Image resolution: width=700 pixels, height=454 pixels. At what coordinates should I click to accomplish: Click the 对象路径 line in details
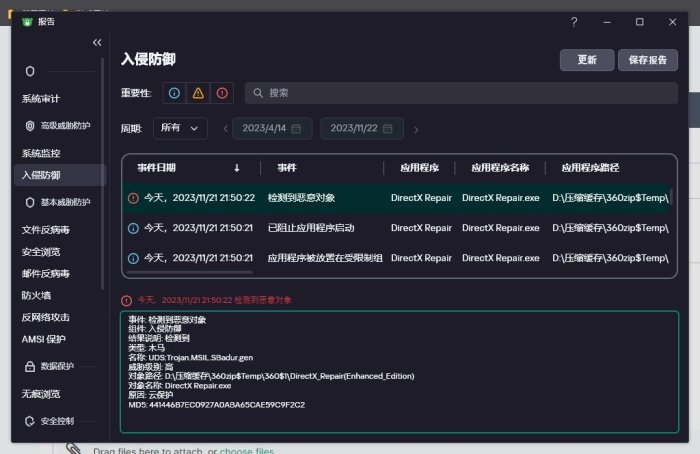271,376
